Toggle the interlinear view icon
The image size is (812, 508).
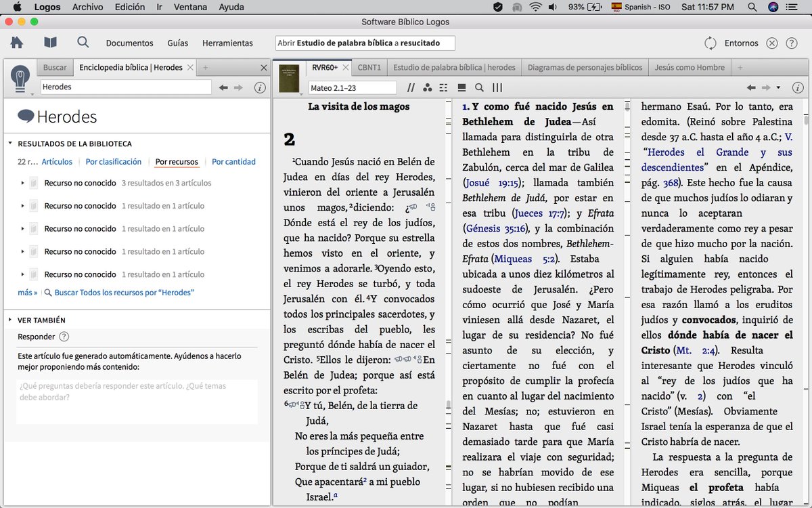[444, 87]
